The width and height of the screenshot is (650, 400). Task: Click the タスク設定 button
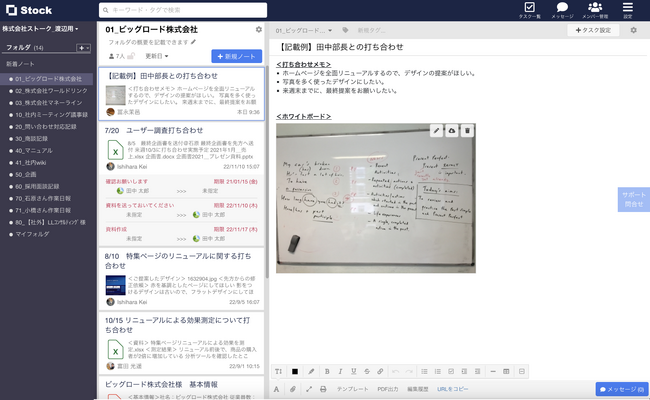click(593, 30)
